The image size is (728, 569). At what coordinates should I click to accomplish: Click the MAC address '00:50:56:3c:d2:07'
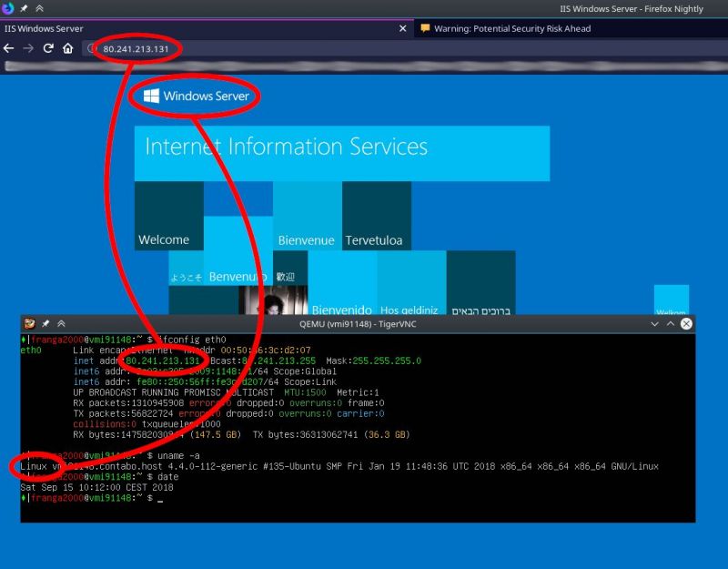[266, 351]
